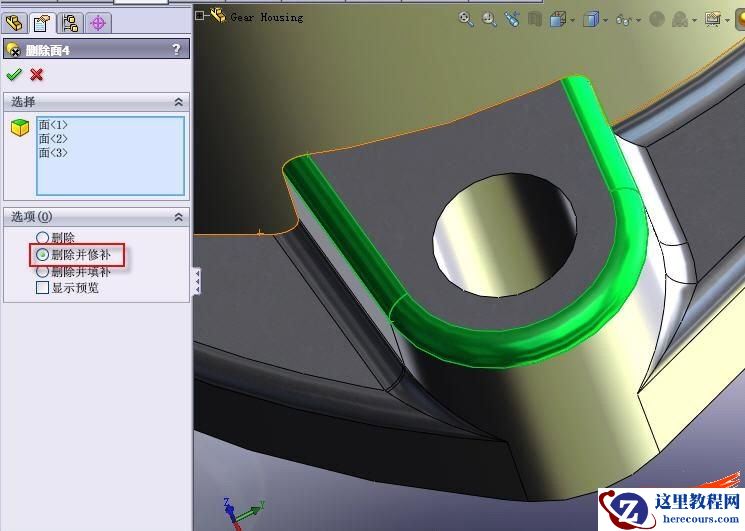Open help for 删除面4 feature
The image size is (745, 531).
coord(176,49)
